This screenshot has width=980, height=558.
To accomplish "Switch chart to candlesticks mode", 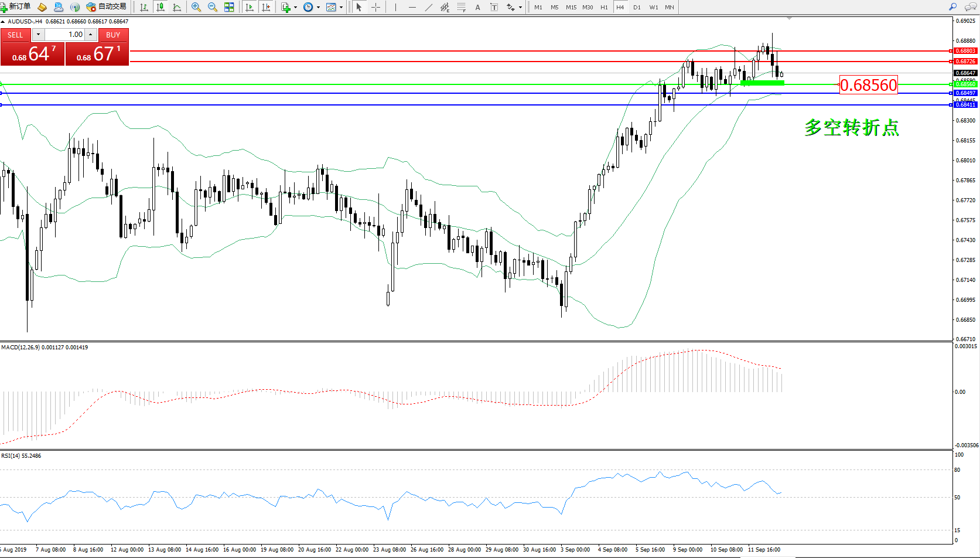I will pos(160,7).
